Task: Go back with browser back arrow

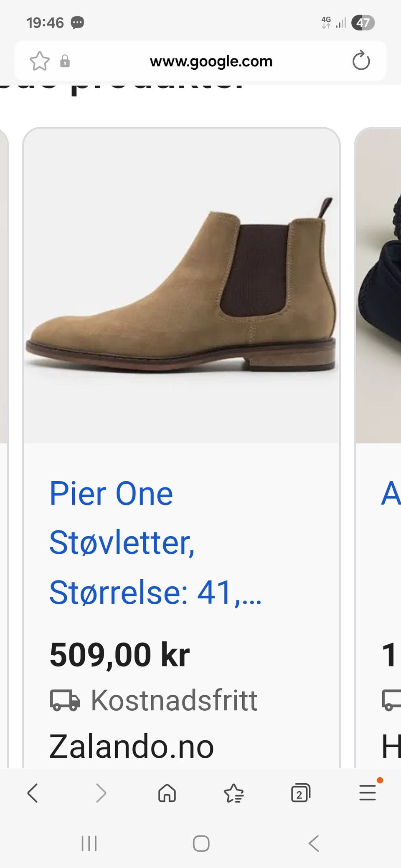Action: (33, 793)
